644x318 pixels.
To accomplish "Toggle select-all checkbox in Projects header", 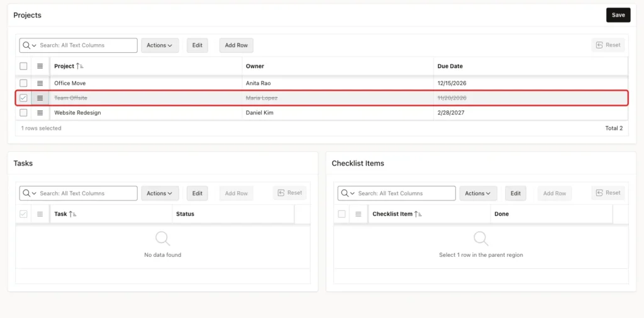I will [23, 66].
